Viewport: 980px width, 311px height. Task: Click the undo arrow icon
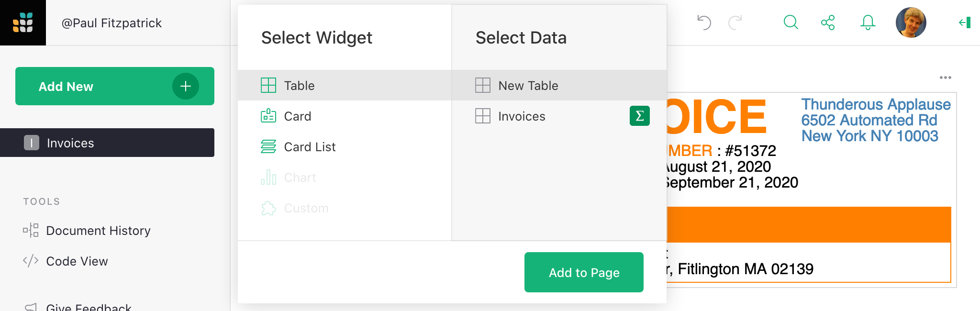pos(704,22)
